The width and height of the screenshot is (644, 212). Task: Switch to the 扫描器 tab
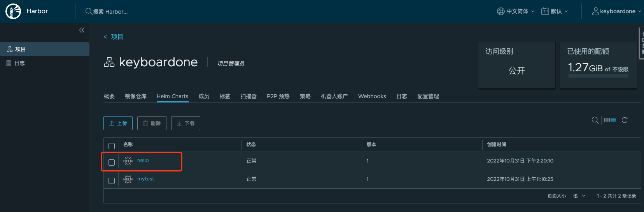[248, 96]
